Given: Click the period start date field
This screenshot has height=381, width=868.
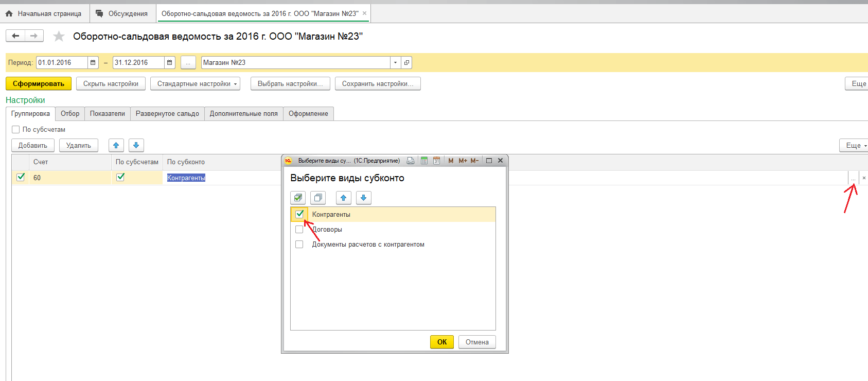Looking at the screenshot, I should coord(62,63).
